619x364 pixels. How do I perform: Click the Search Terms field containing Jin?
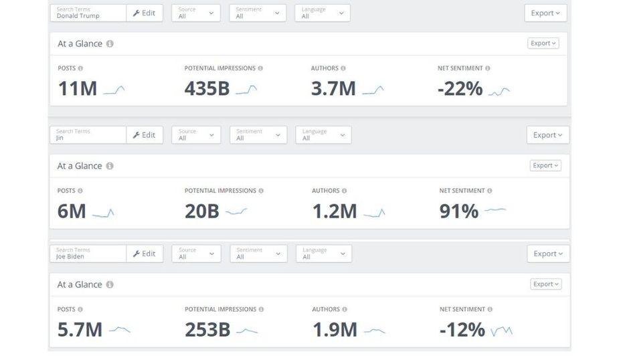(88, 134)
